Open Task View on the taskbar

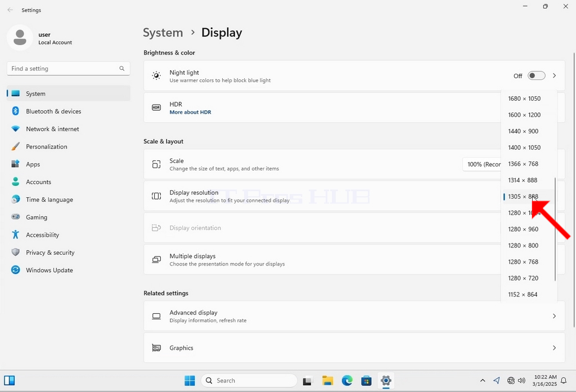[x=307, y=381]
